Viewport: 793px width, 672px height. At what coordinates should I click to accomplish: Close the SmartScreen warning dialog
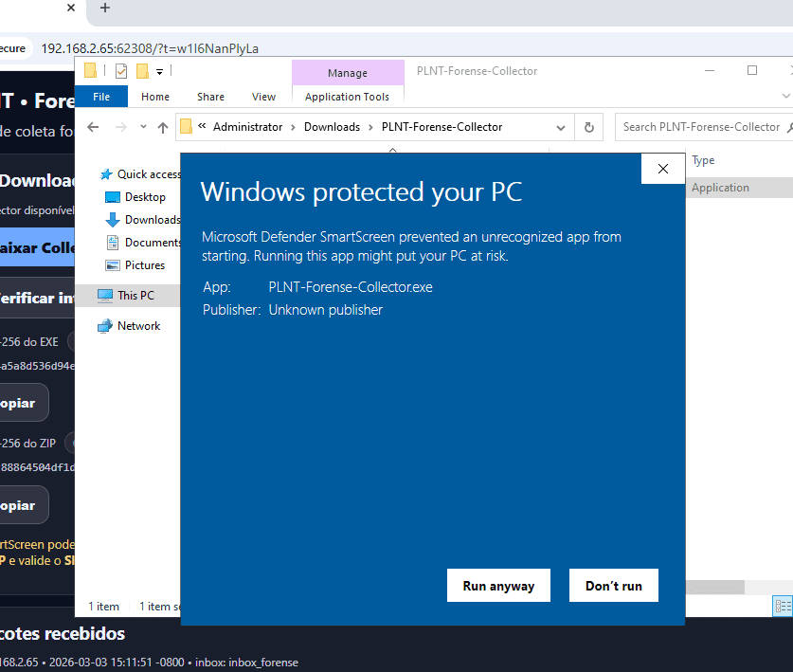point(663,169)
